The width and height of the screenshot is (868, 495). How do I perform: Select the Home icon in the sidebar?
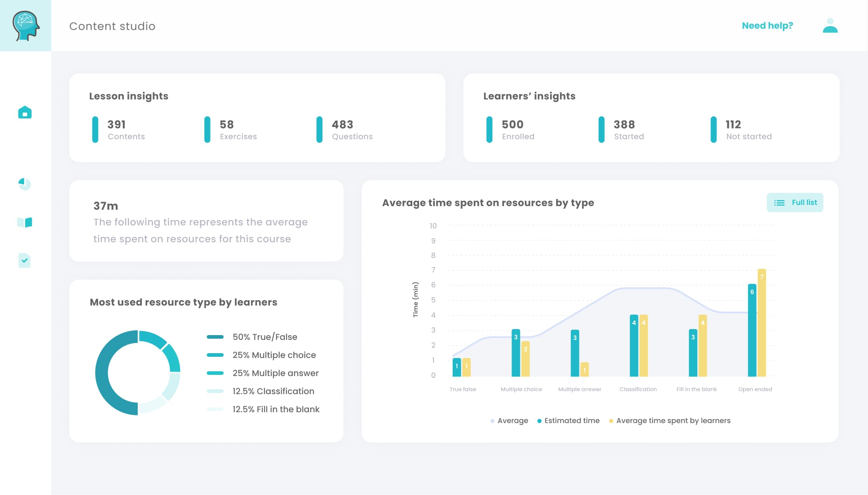point(25,112)
